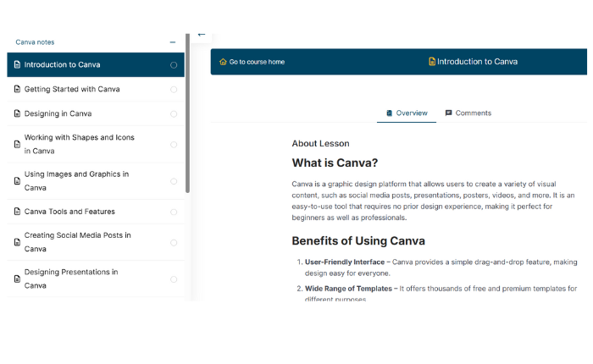The image size is (593, 364).
Task: Open Working with Shapes and Icons lesson
Action: [96, 145]
